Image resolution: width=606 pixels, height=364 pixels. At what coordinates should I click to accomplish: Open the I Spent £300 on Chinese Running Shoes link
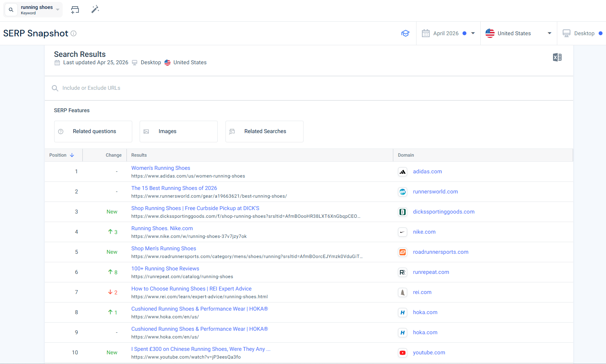click(201, 349)
